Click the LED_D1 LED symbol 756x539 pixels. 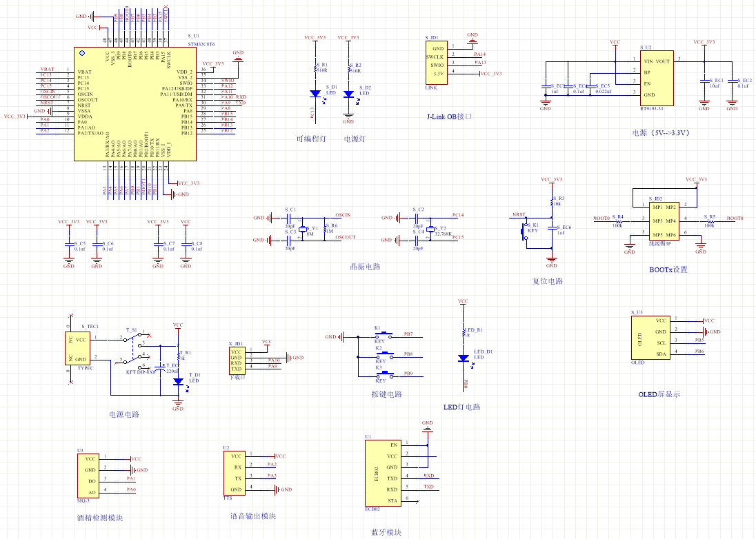(x=464, y=358)
